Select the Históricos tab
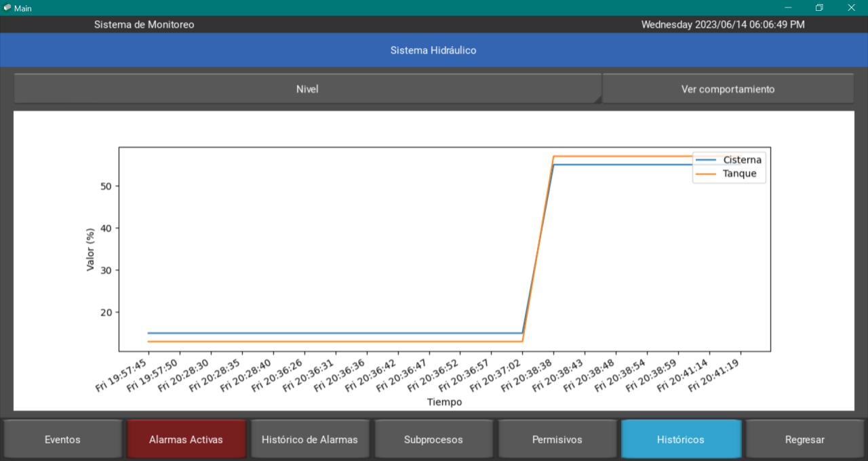This screenshot has width=868, height=461. pyautogui.click(x=681, y=439)
